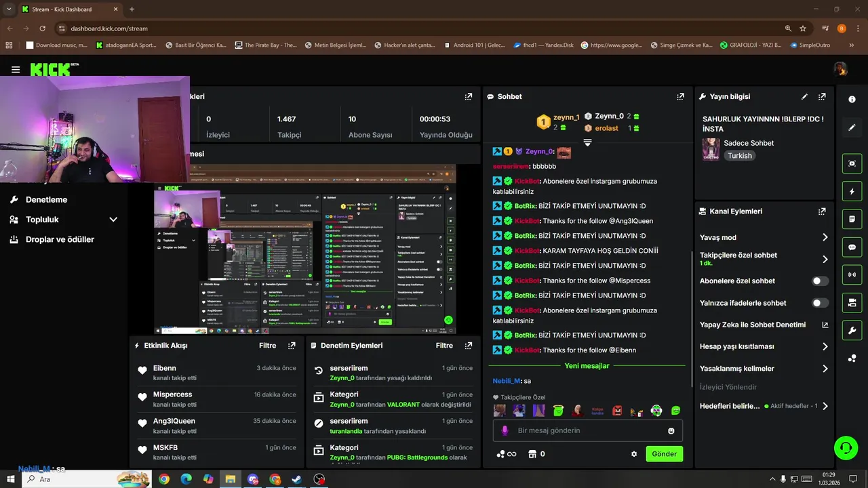Click the chat bubble sidebar icon
This screenshot has width=868, height=488.
(x=852, y=247)
